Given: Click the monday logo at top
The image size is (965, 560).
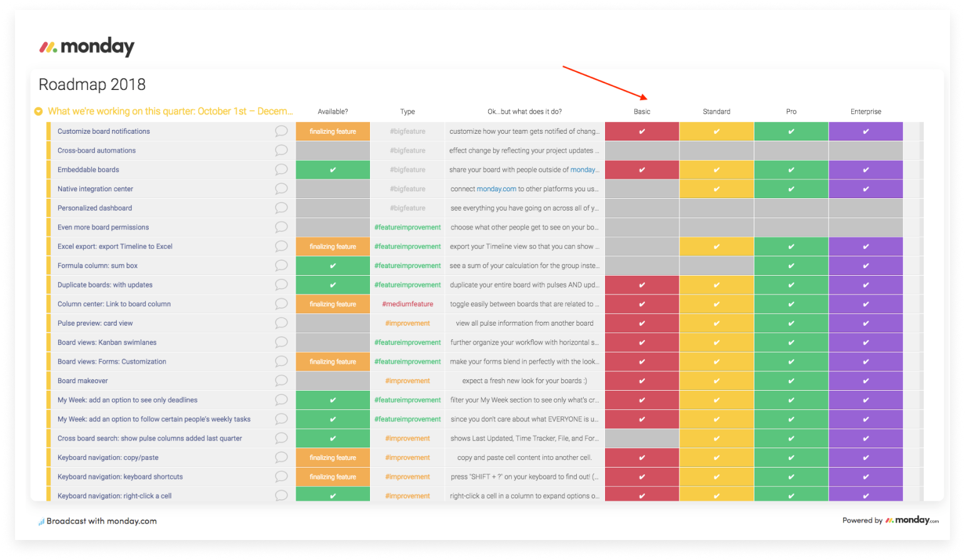Looking at the screenshot, I should [87, 47].
